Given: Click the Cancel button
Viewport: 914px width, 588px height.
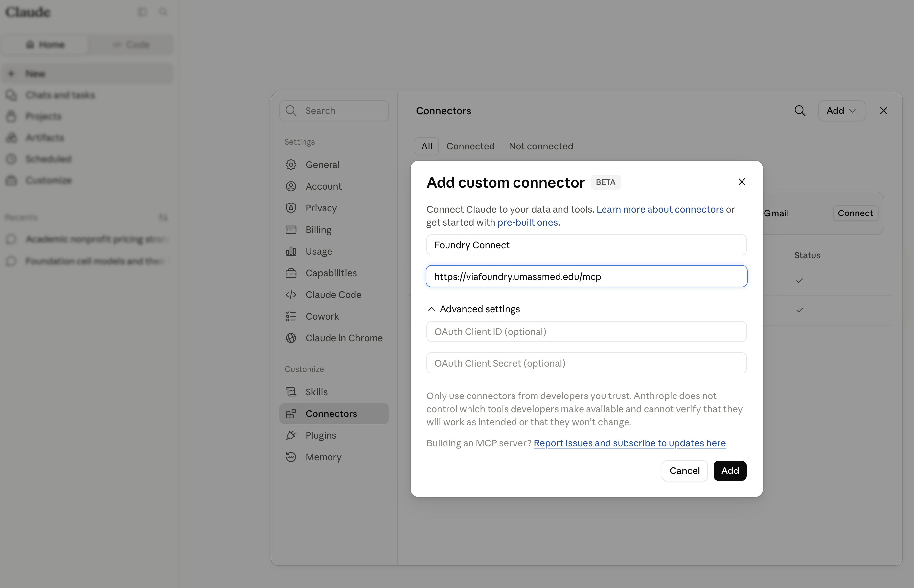Looking at the screenshot, I should pos(684,471).
